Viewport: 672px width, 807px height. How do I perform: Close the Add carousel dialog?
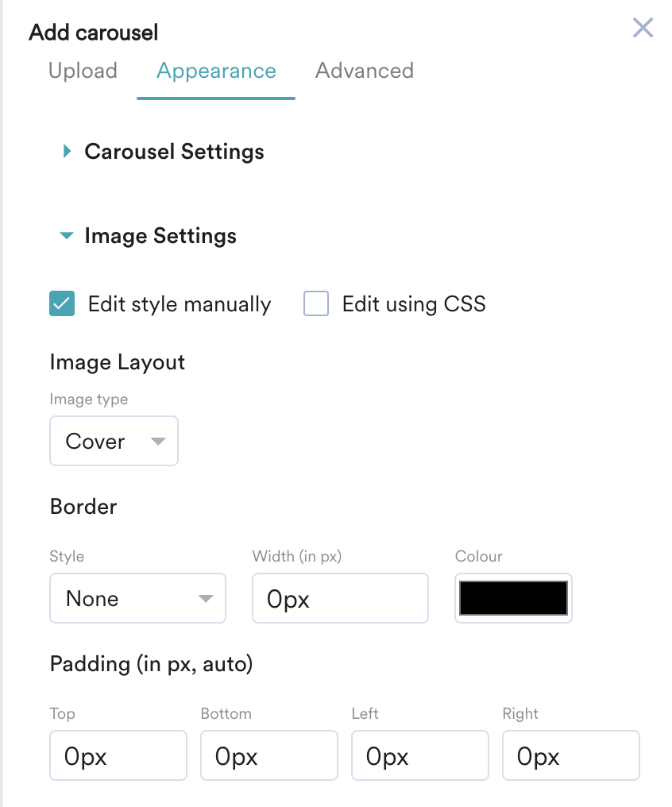point(643,29)
